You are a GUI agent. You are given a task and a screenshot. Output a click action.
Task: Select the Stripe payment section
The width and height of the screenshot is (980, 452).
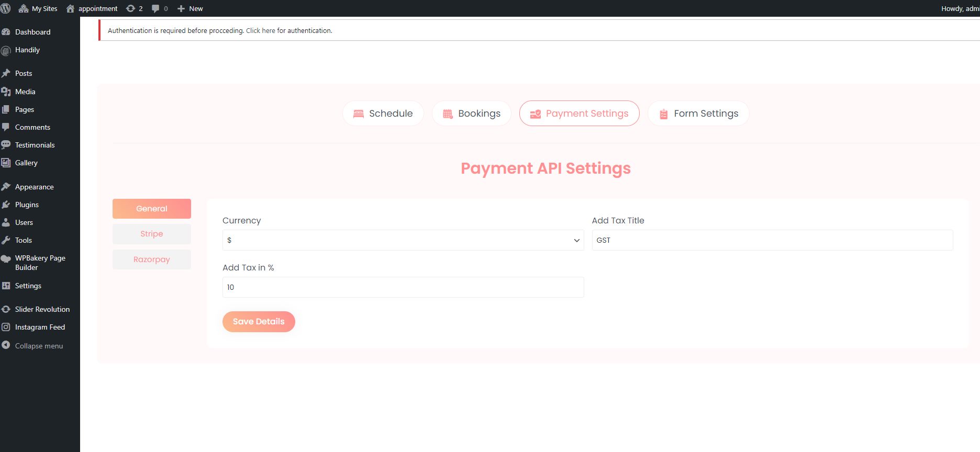pyautogui.click(x=152, y=234)
